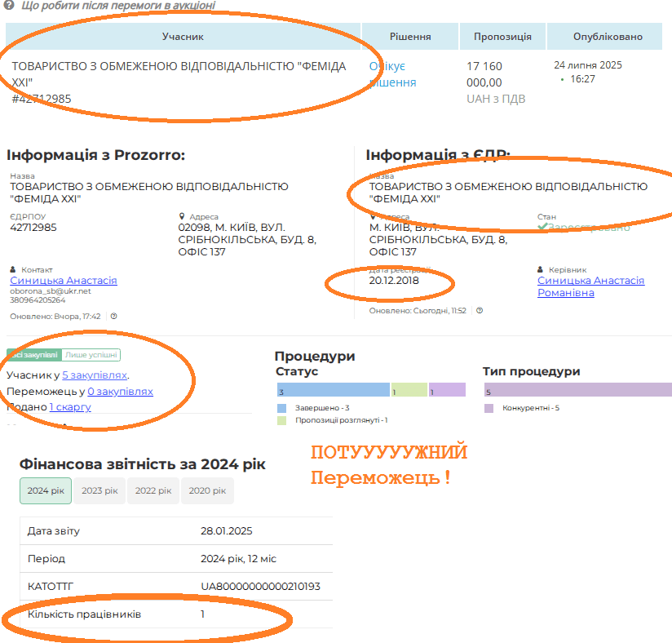The height and width of the screenshot is (643, 672).
Task: Click the map pin icon beside Prozorro 'Адреса'
Action: click(182, 217)
